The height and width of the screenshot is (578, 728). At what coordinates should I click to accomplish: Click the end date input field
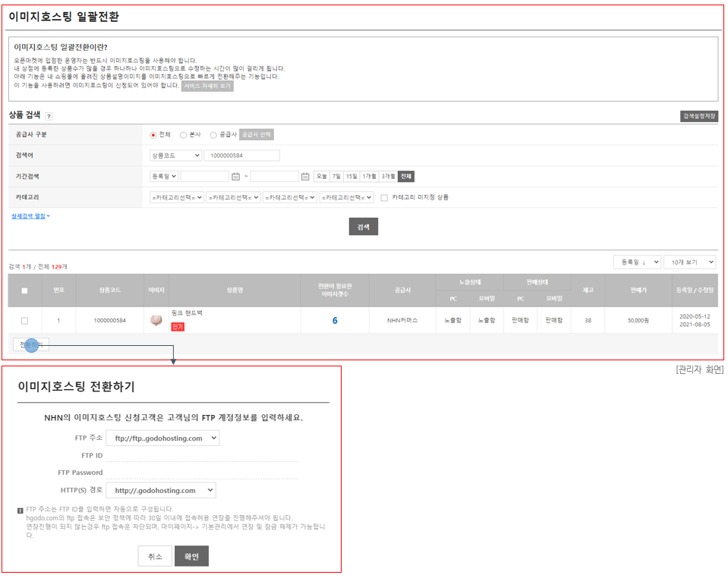click(x=274, y=176)
